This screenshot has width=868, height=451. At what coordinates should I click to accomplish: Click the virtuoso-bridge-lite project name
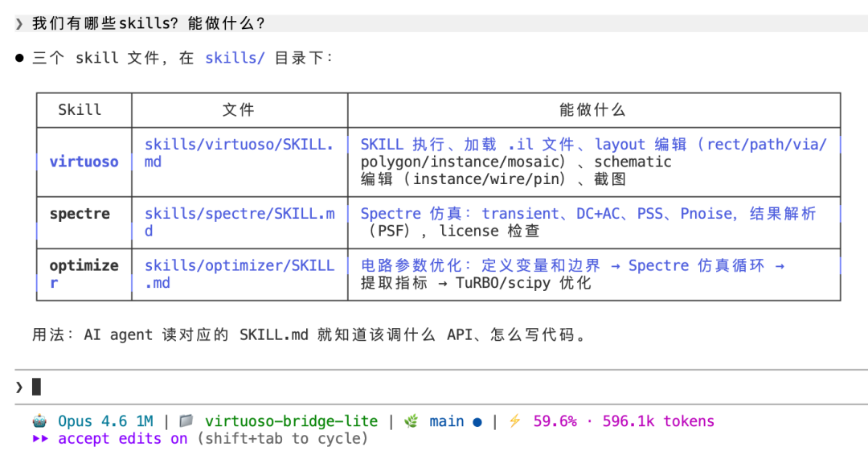tap(291, 421)
